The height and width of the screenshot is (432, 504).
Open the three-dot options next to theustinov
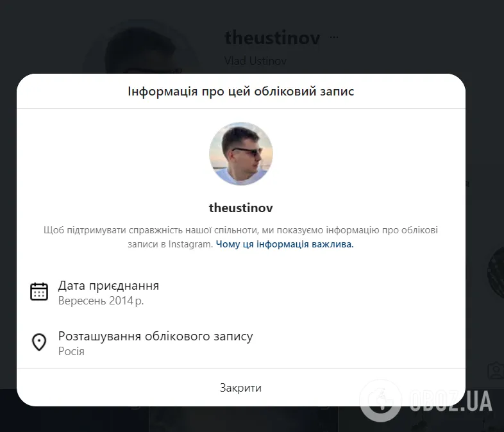click(333, 38)
